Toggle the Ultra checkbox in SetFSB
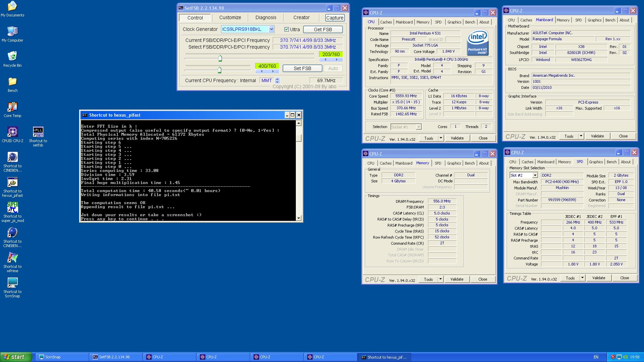Image resolution: width=644 pixels, height=362 pixels. coord(286,29)
